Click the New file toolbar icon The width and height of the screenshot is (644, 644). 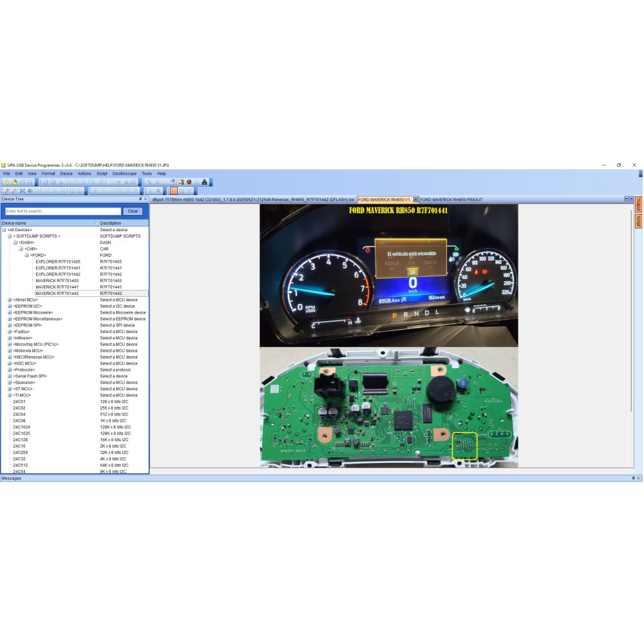click(7, 182)
